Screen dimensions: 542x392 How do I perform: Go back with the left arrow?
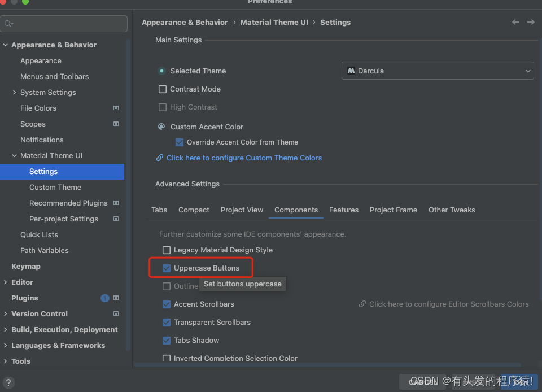(515, 22)
